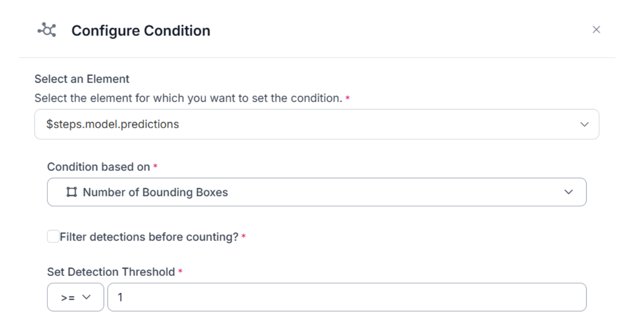This screenshot has height=328, width=644.
Task: Open the Condition based on dropdown
Action: pos(316,192)
